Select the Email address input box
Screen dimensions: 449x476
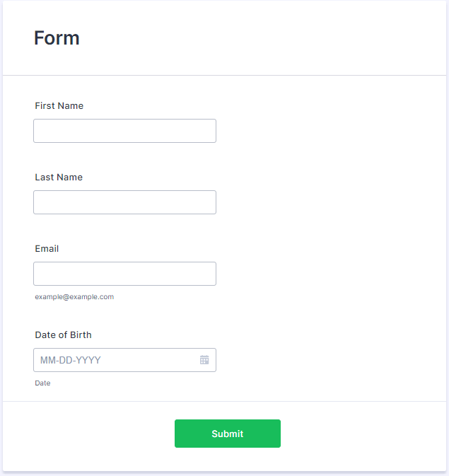click(x=124, y=274)
